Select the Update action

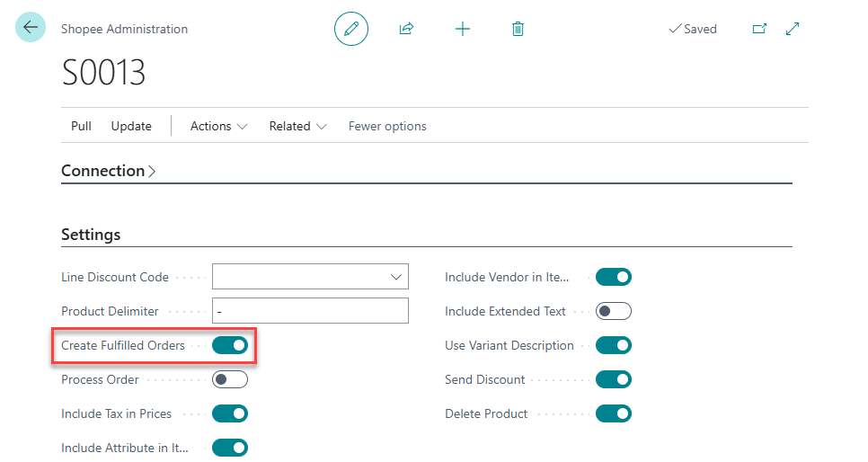click(131, 127)
